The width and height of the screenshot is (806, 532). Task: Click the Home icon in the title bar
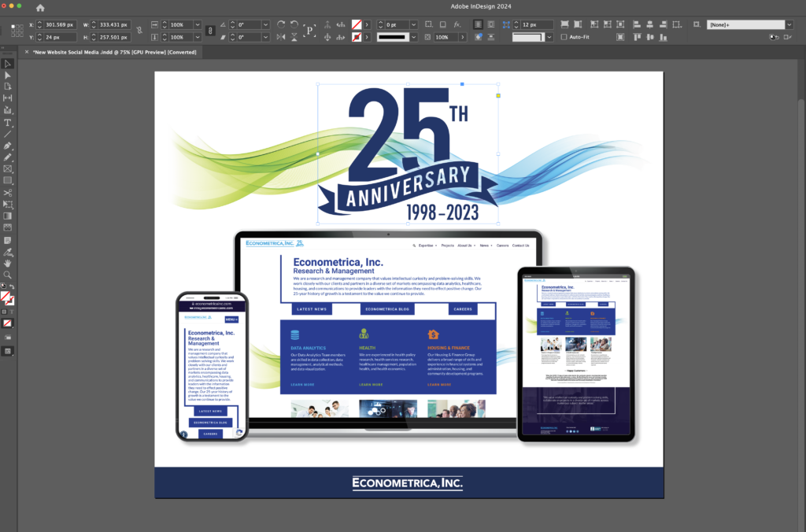tap(40, 7)
